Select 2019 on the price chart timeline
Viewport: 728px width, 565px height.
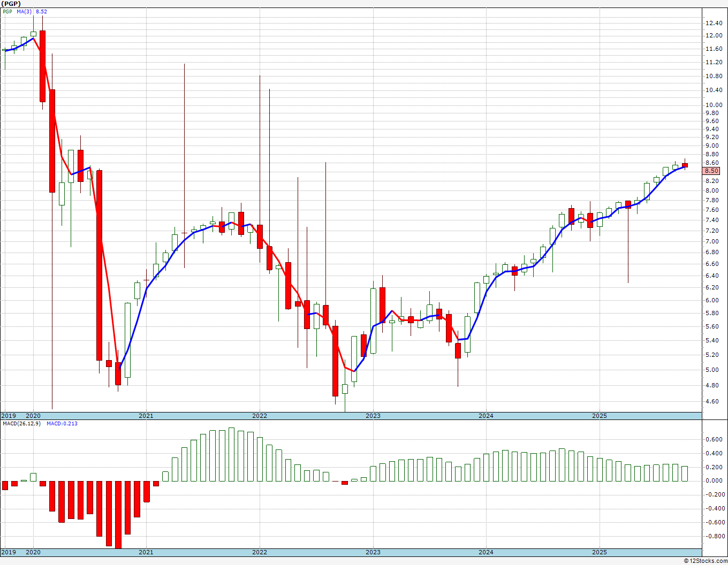coord(8,416)
